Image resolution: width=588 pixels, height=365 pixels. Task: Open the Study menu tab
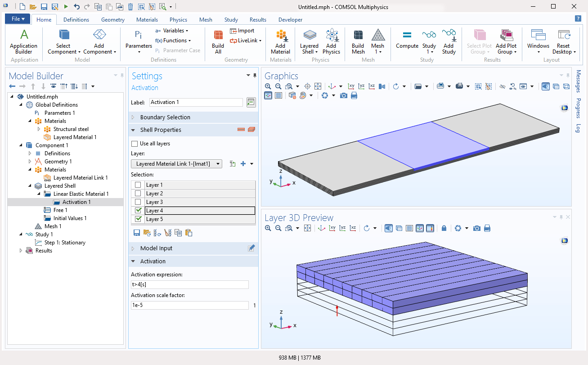pyautogui.click(x=231, y=19)
